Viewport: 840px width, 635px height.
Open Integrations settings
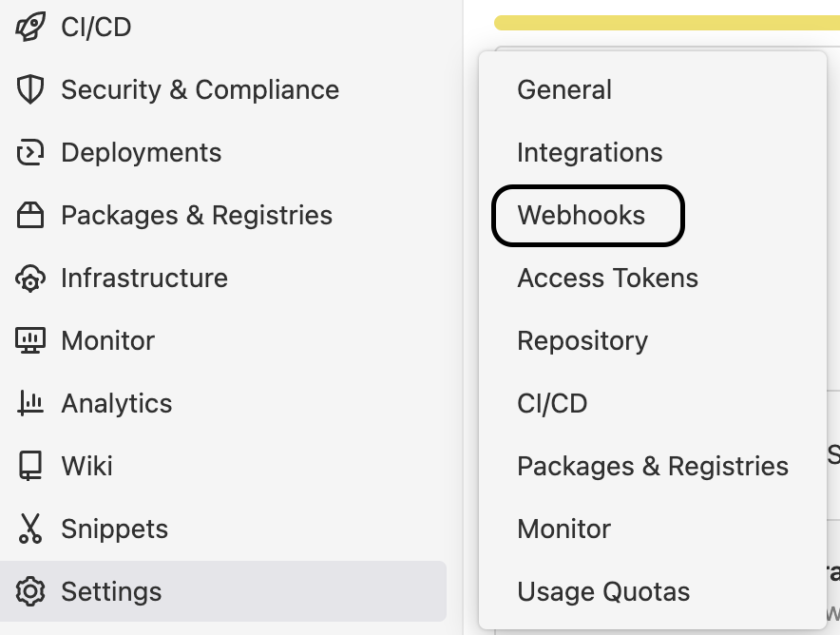[590, 152]
